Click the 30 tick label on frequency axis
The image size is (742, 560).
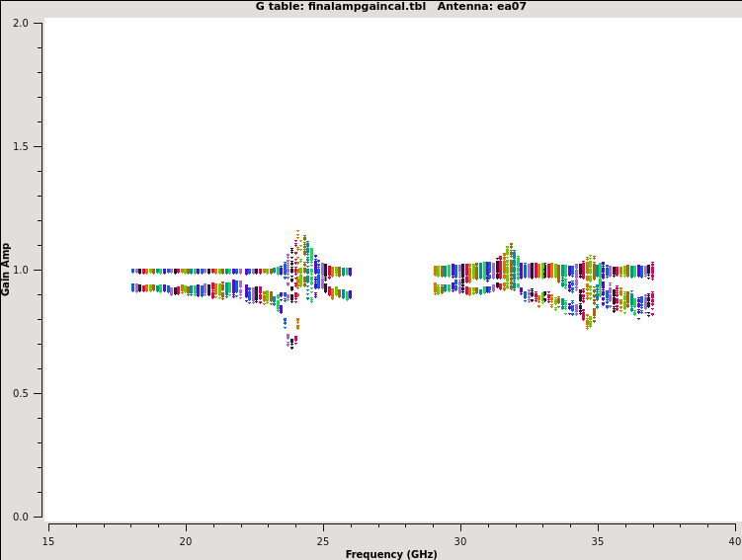[x=459, y=541]
